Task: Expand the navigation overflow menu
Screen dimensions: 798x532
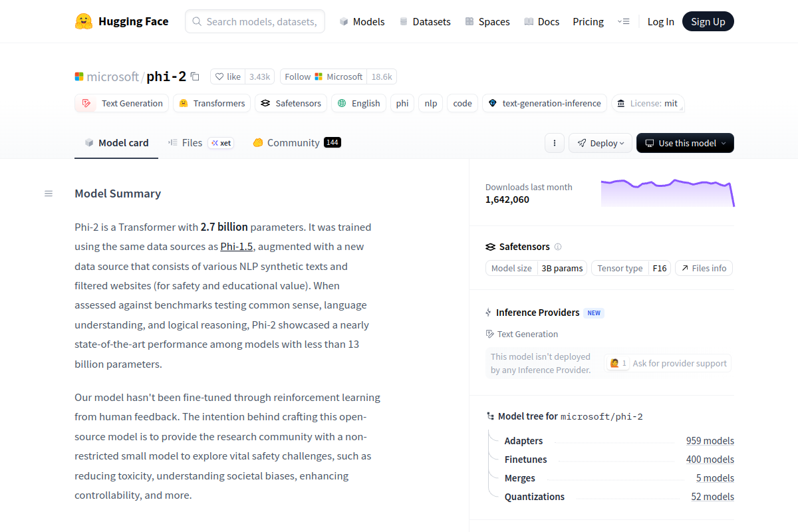Action: pyautogui.click(x=623, y=21)
